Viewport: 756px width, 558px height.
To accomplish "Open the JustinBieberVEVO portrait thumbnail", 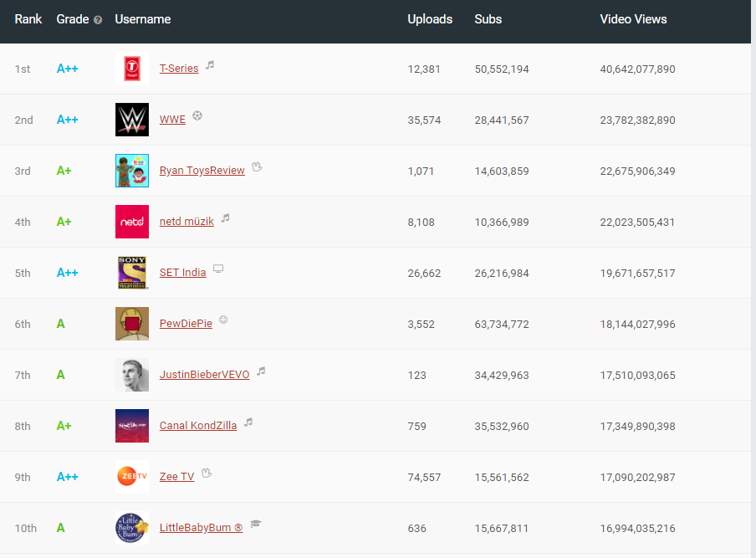I will tap(132, 375).
